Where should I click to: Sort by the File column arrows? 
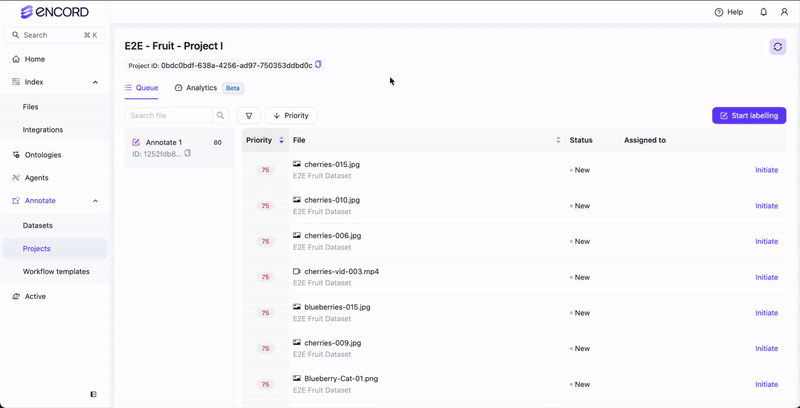(558, 140)
